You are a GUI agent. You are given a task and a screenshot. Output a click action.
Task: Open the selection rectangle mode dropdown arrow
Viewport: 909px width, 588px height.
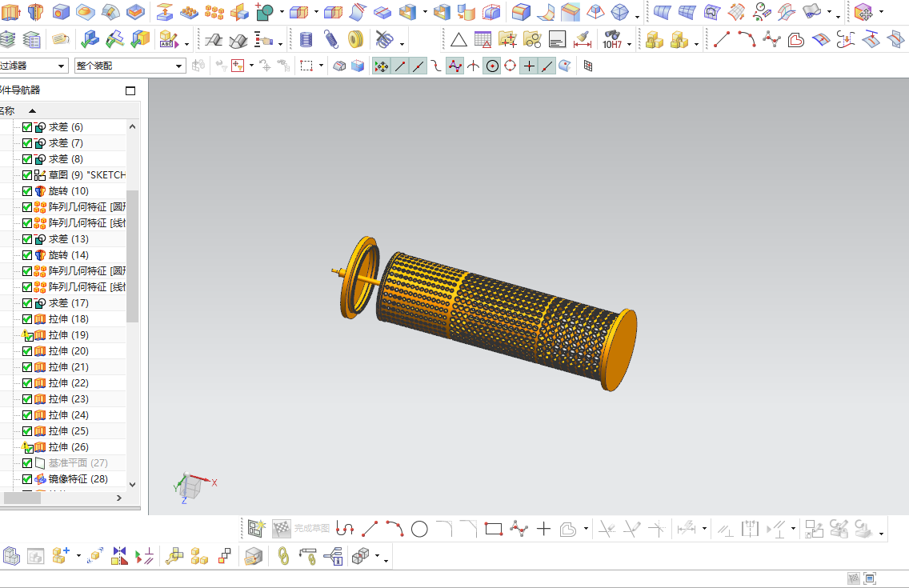[x=321, y=66]
